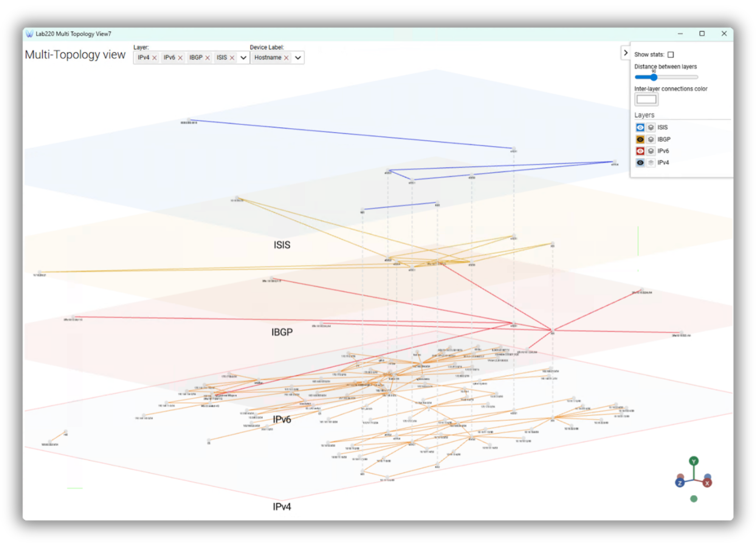The image size is (756, 548).
Task: Toggle visibility of the IBGP layer
Action: [640, 139]
